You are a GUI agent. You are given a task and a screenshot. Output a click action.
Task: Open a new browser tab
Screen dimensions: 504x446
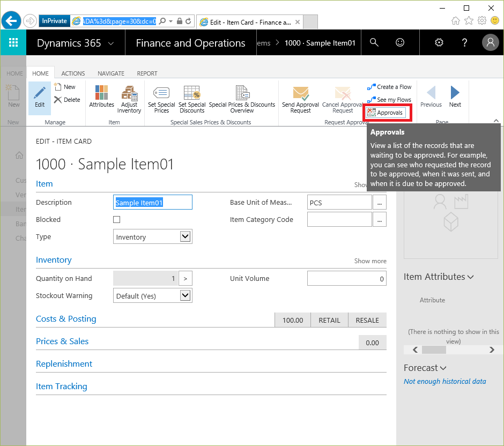coord(310,22)
